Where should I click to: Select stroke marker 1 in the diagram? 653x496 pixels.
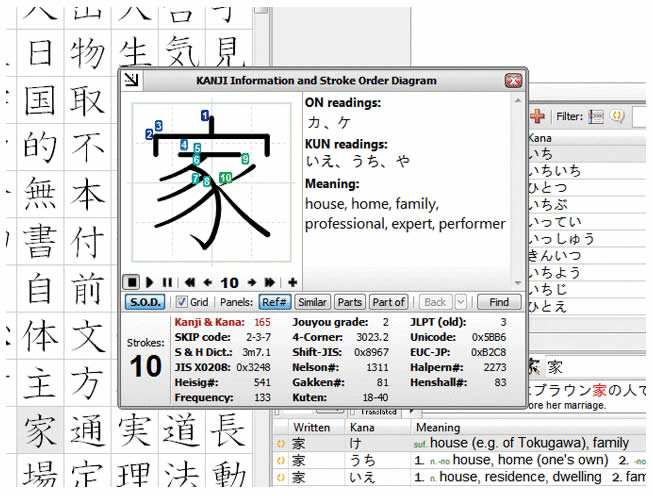coord(204,115)
